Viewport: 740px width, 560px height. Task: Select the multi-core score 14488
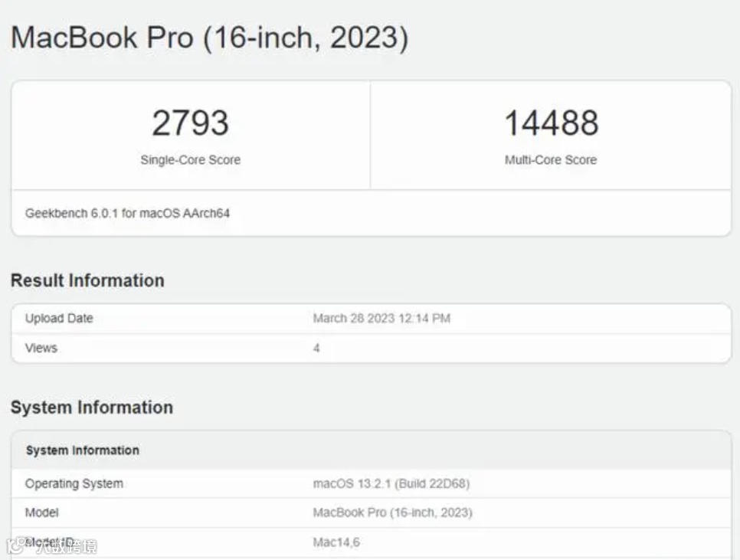coord(552,123)
